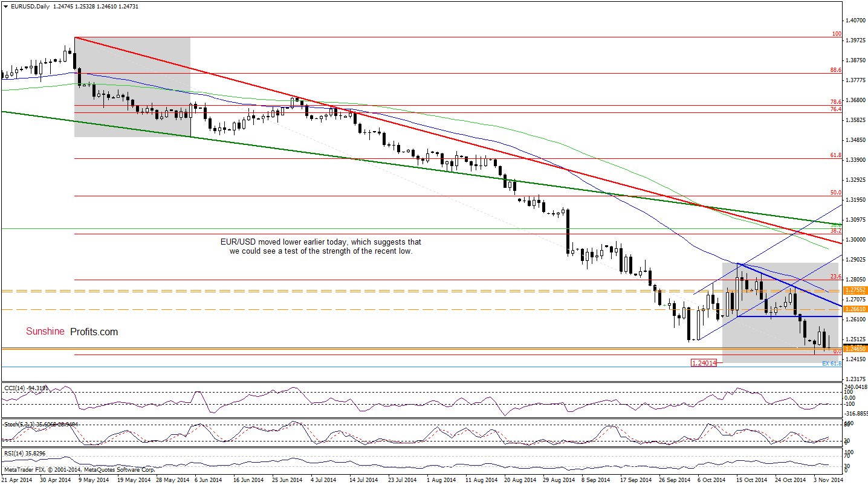Select the blue 'EX 61.8' expansion label

coord(832,364)
